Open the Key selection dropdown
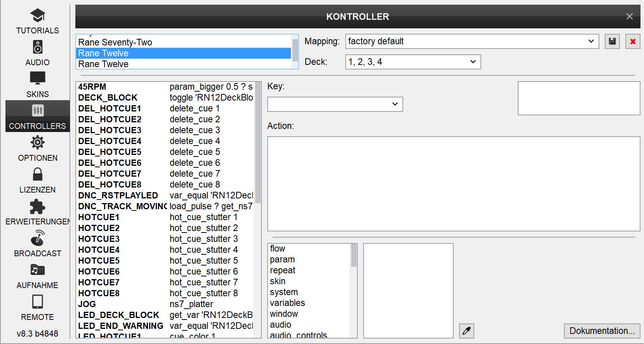 pyautogui.click(x=335, y=104)
